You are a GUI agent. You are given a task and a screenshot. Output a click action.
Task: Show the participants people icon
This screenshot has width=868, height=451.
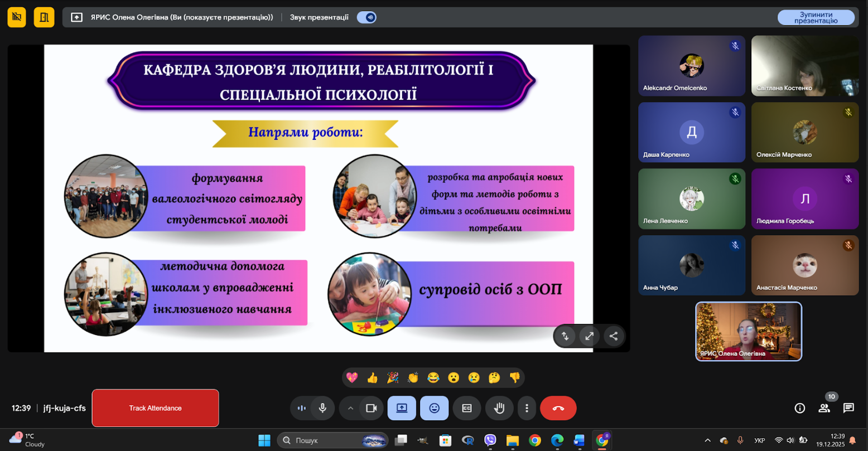click(x=824, y=408)
